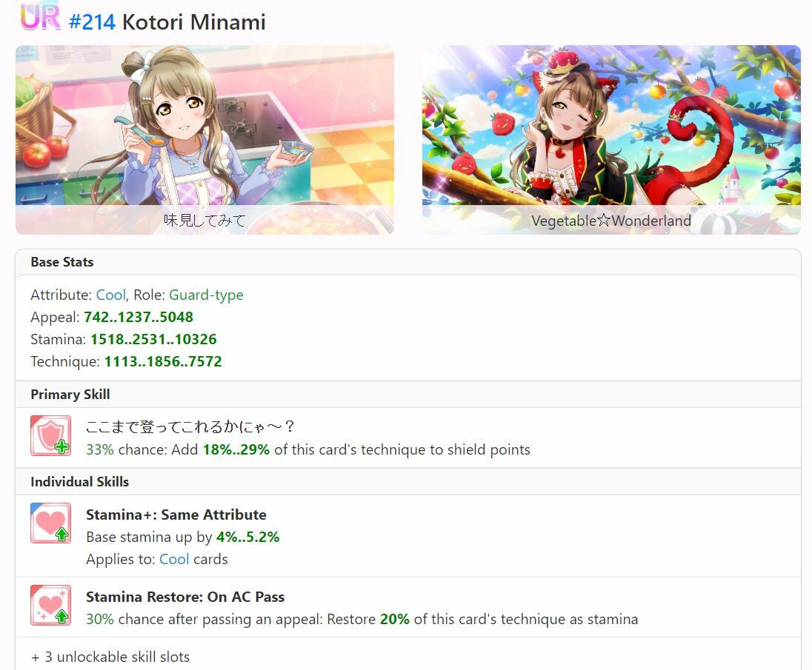This screenshot has width=812, height=670.
Task: Click the Primary Skill section header
Action: (70, 395)
